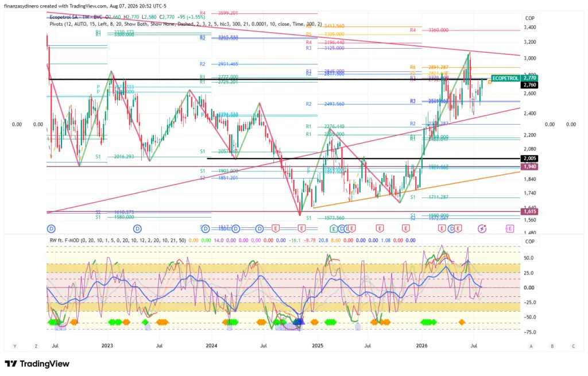Click the S1 2016.293 pivot label
The image size is (588, 376).
click(x=114, y=157)
